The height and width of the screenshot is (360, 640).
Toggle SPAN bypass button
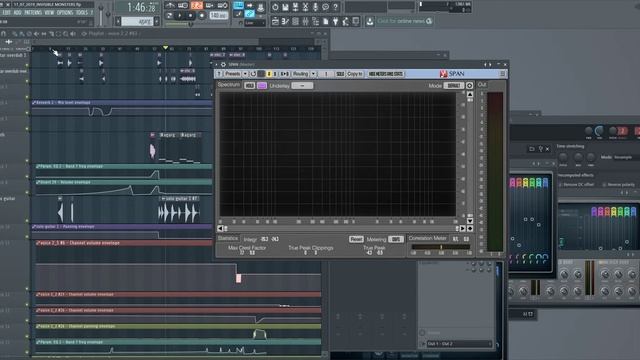(261, 74)
